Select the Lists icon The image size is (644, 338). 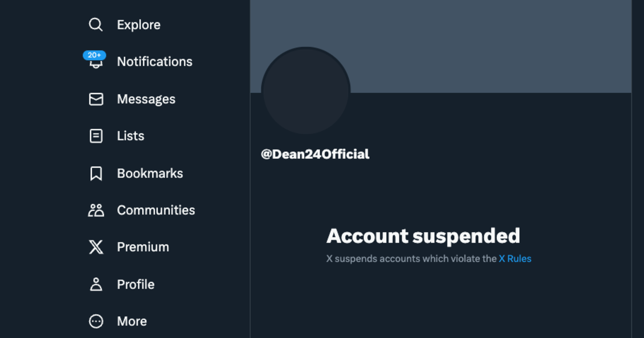point(96,136)
